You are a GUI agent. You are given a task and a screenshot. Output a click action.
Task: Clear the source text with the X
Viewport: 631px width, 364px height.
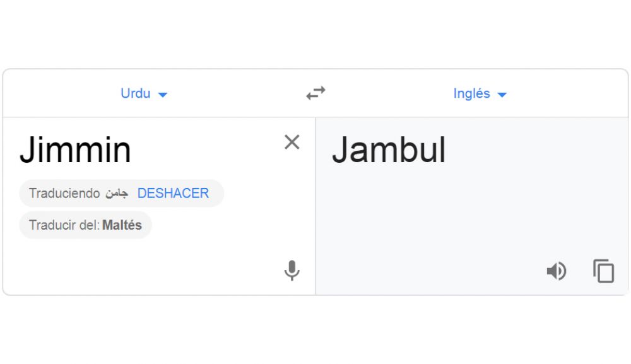292,143
